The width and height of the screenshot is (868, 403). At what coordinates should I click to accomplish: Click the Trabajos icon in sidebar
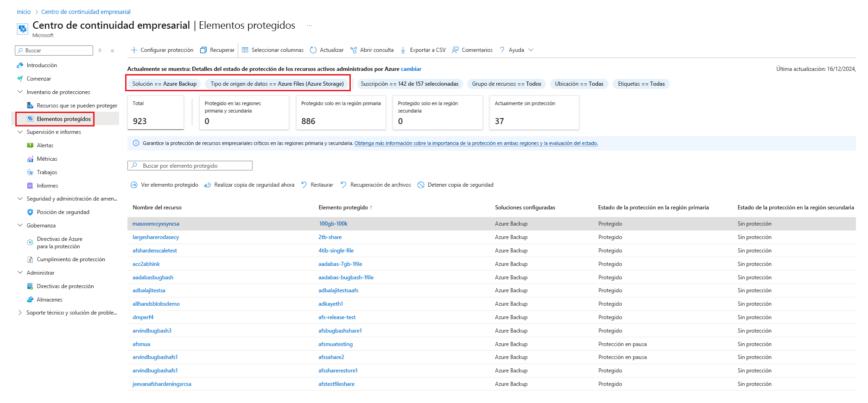30,172
